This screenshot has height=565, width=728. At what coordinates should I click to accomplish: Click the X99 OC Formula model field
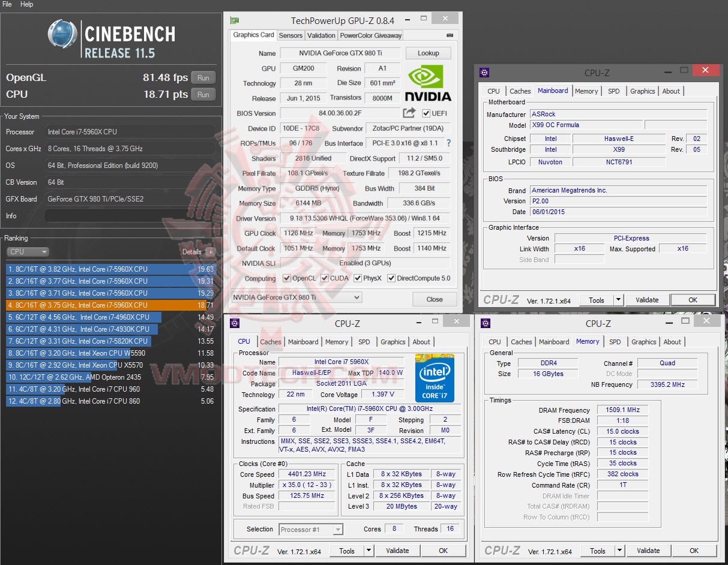click(x=586, y=125)
